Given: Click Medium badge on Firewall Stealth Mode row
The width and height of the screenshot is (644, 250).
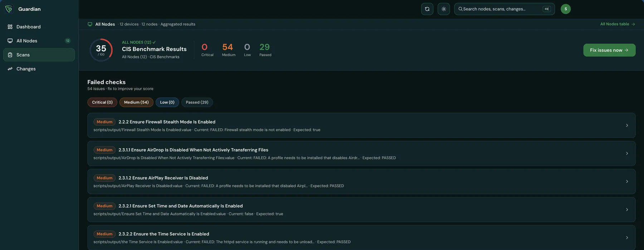Looking at the screenshot, I should [x=104, y=122].
